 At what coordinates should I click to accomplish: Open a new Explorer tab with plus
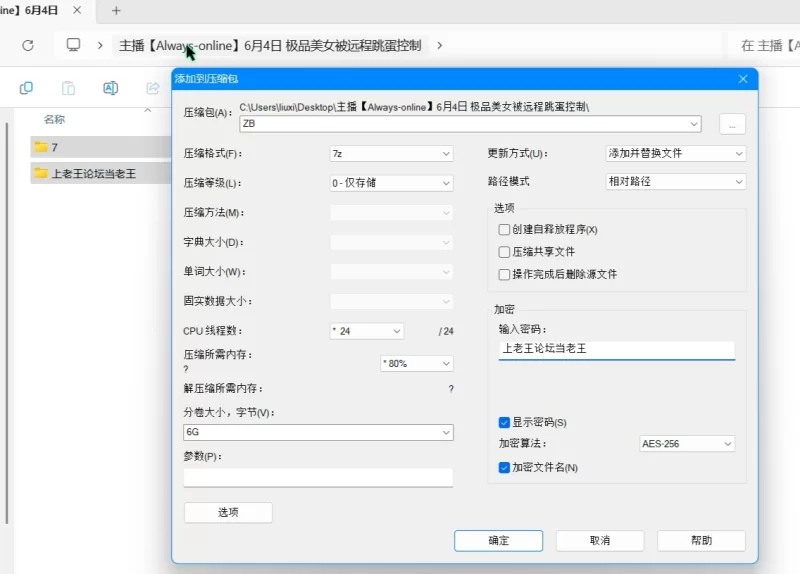116,11
